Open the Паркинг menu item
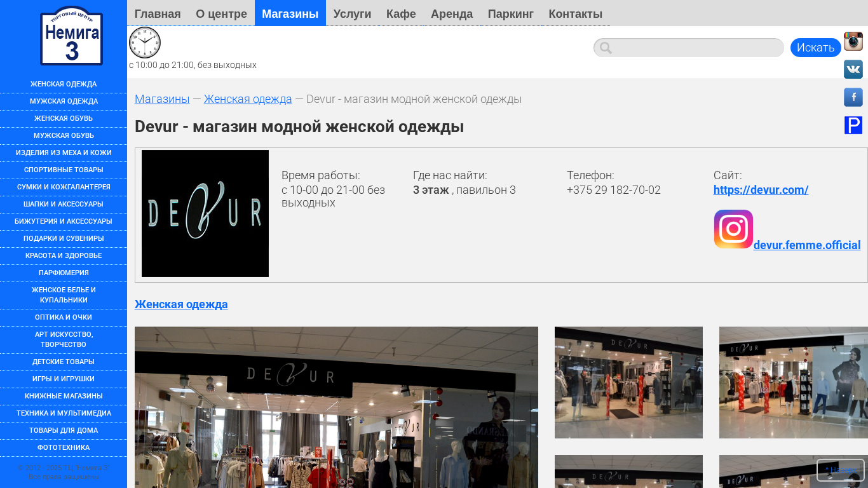 click(511, 13)
